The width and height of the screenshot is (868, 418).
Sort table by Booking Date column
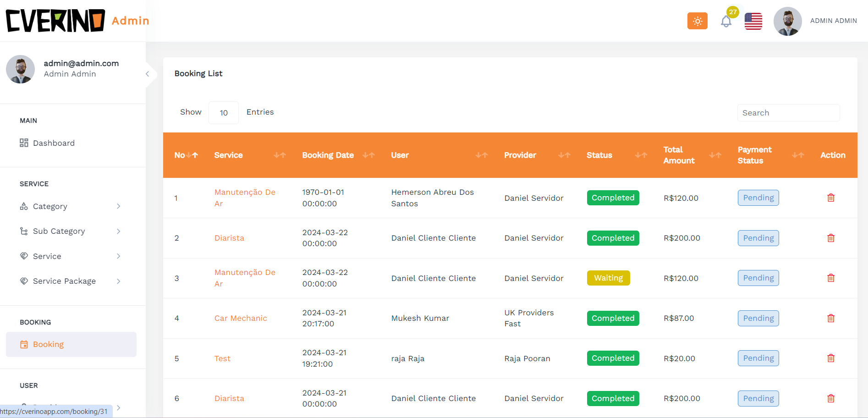point(368,155)
